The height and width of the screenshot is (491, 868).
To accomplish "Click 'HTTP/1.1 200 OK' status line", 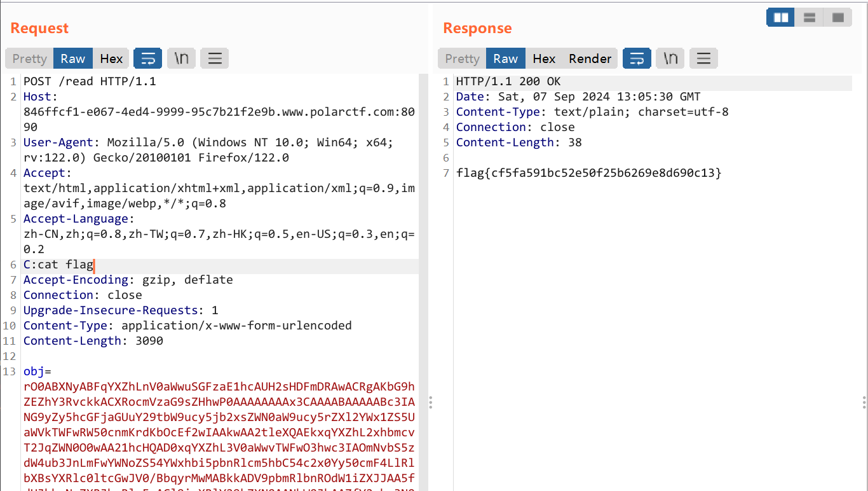I will 508,81.
